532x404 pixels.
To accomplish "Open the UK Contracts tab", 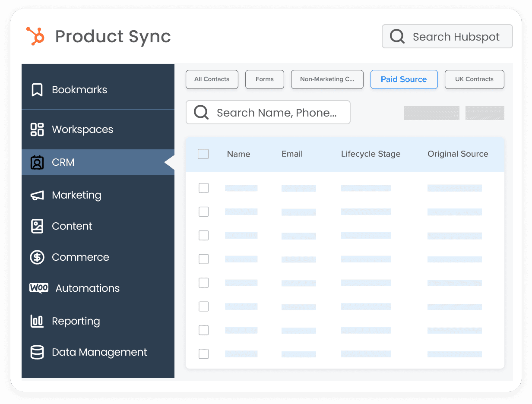I will 475,79.
